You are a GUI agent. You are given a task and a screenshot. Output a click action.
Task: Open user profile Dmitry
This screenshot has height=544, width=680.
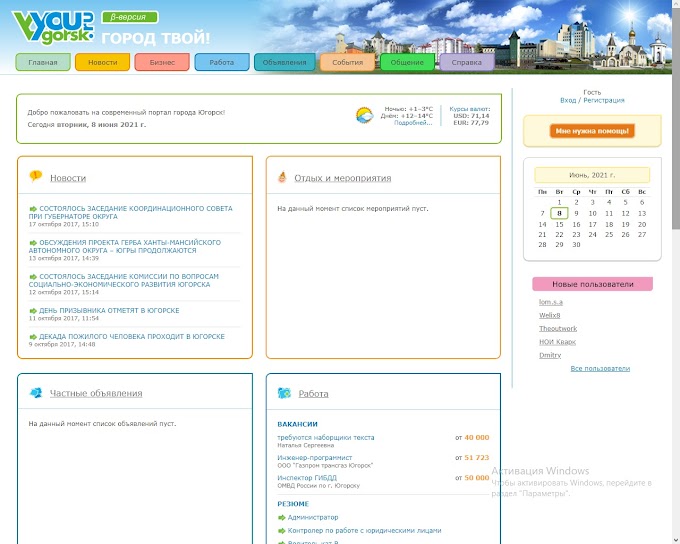[x=550, y=355]
